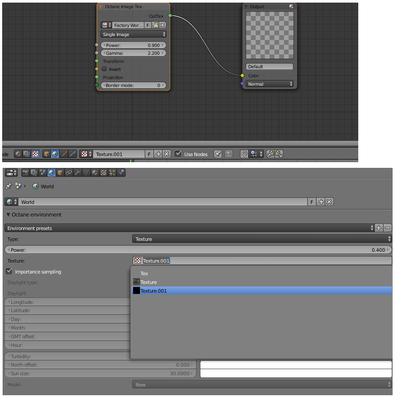Adjust the environment Power slider
Viewport: 400px width, 400px height.
[x=198, y=250]
